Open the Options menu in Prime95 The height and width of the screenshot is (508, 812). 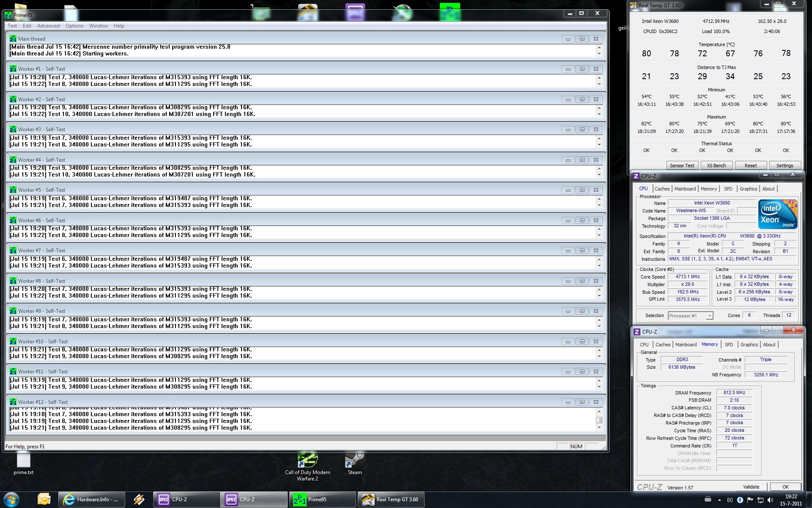[74, 26]
